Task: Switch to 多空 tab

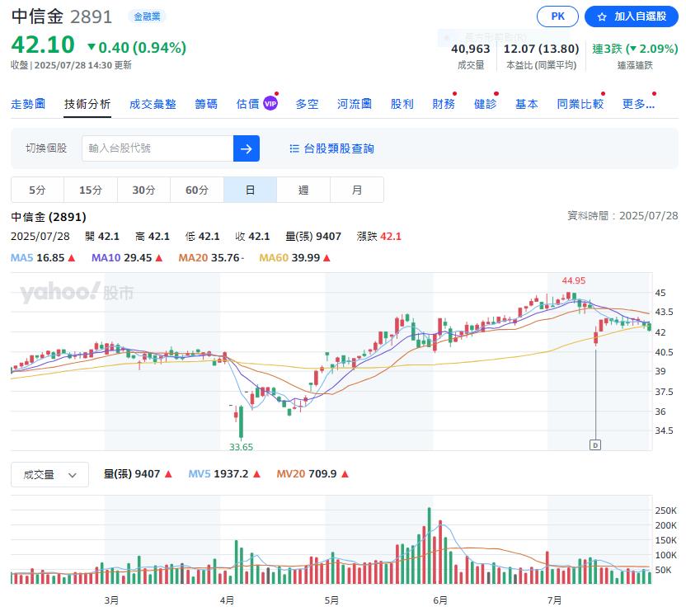Action: tap(307, 104)
